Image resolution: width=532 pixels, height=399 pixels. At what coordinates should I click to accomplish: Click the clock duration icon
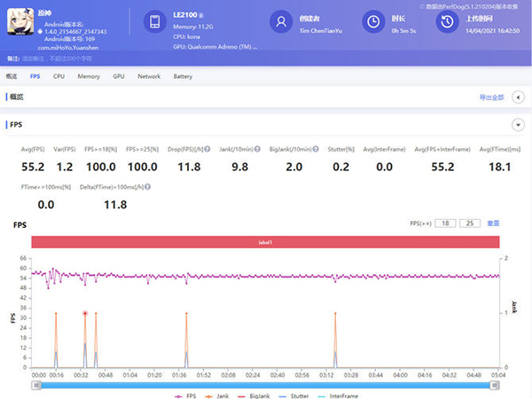point(374,21)
